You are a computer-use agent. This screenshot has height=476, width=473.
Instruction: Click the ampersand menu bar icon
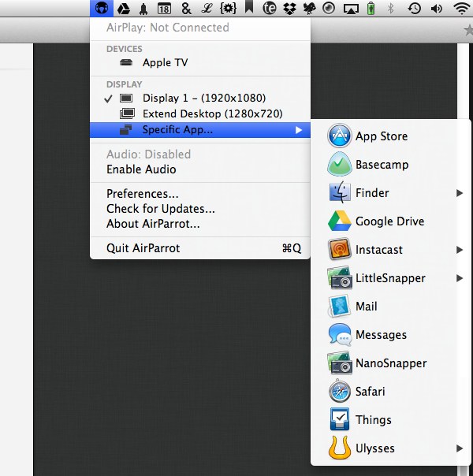tap(186, 9)
